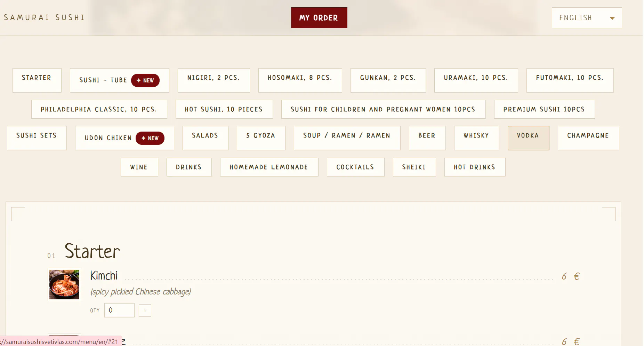Click the Kimchi item title

104,276
